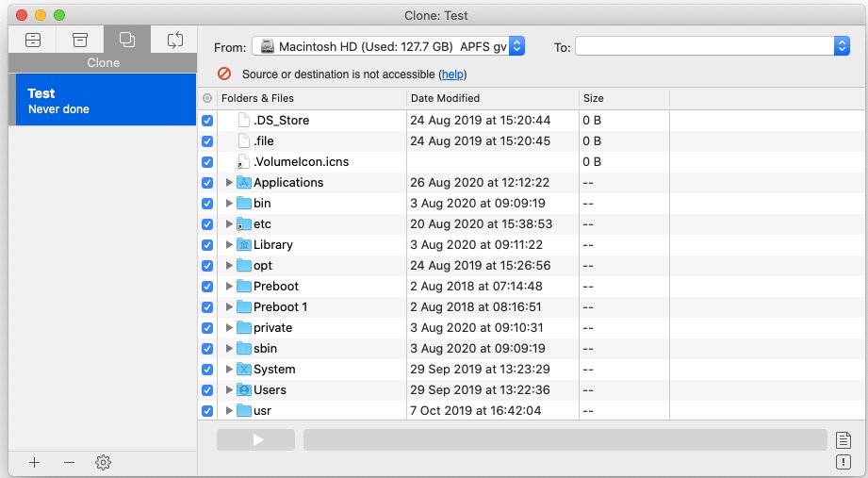Switch to the Backup mode tab icon

pos(33,40)
